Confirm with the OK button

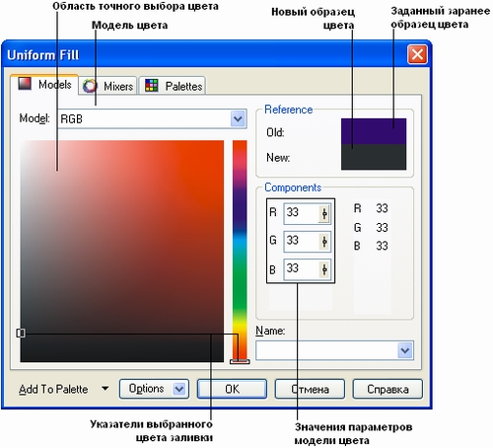pos(232,389)
